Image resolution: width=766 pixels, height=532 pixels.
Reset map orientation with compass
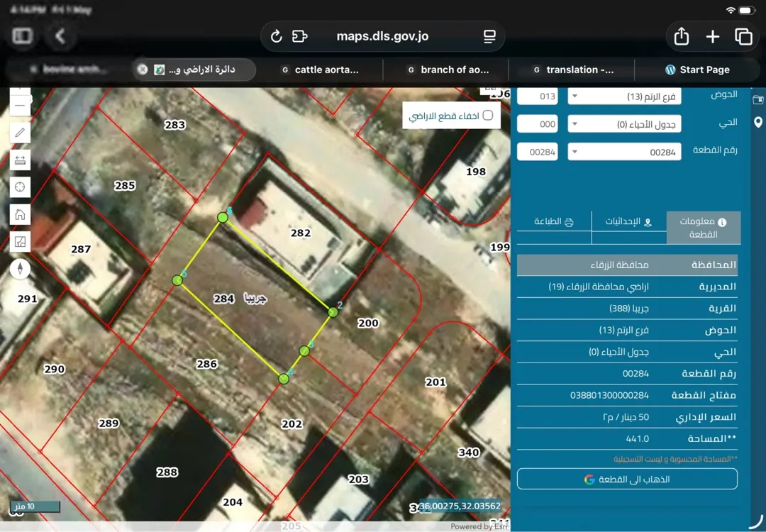pyautogui.click(x=20, y=269)
